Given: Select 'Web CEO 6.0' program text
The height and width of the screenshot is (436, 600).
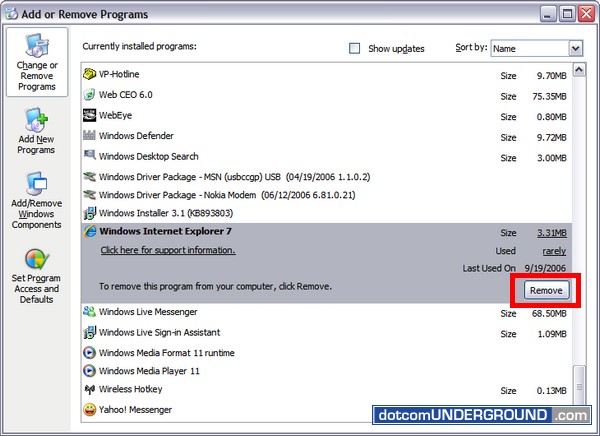Looking at the screenshot, I should point(126,95).
